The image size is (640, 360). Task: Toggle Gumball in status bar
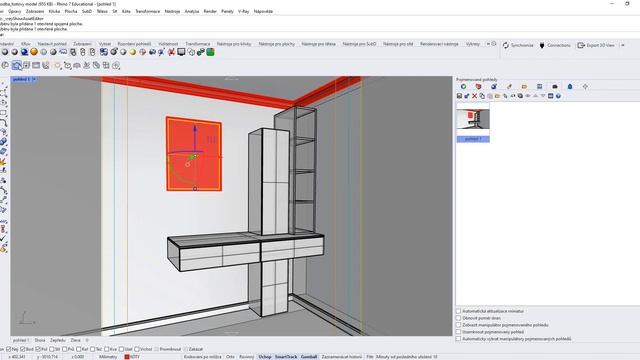click(x=309, y=357)
